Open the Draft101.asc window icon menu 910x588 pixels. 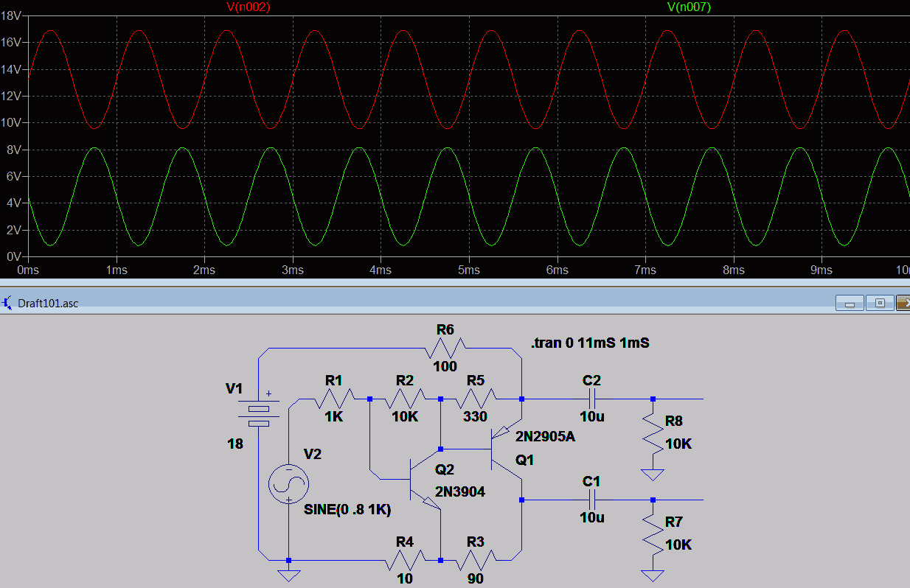8,303
